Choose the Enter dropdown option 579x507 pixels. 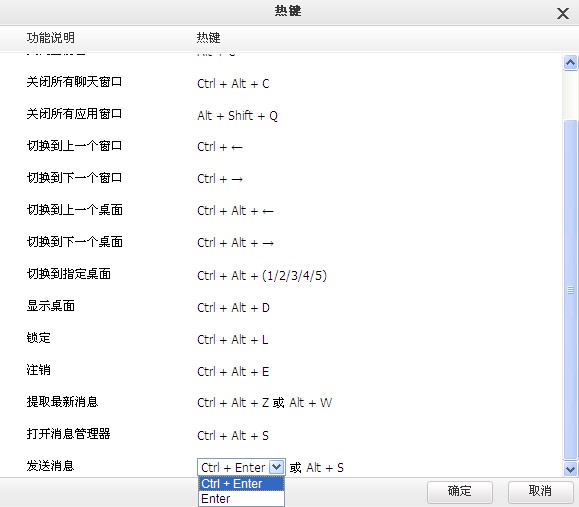tap(241, 499)
